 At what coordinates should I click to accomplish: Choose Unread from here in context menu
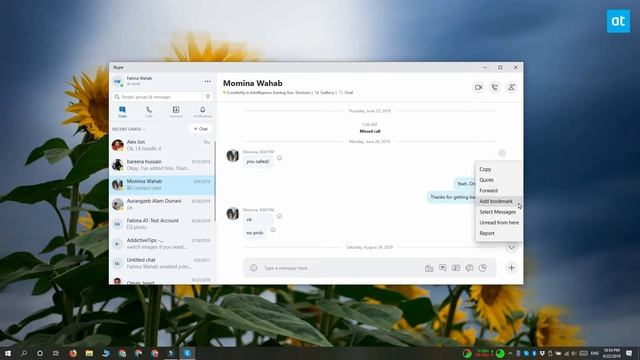499,222
